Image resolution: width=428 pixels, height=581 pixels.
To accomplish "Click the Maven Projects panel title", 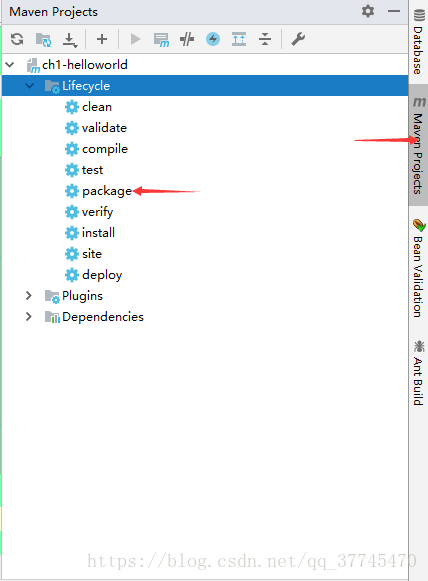I will [53, 12].
